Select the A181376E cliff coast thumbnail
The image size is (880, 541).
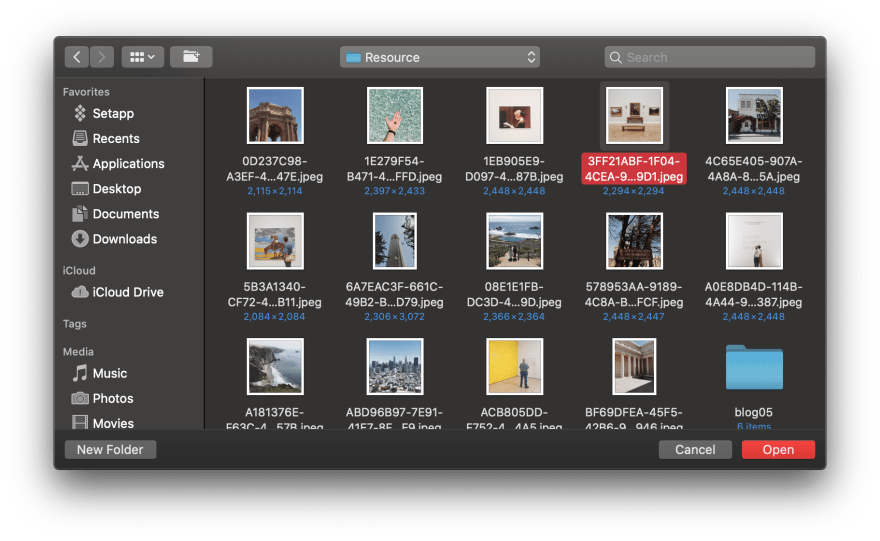point(275,366)
